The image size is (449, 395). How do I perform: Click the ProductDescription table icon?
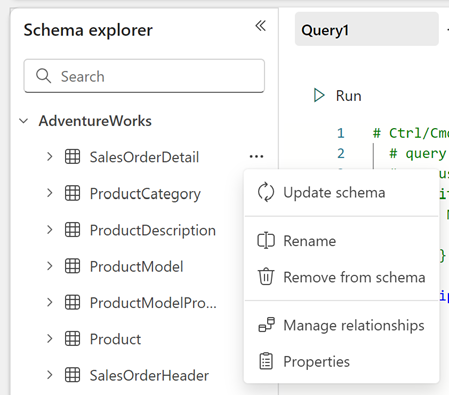(72, 230)
